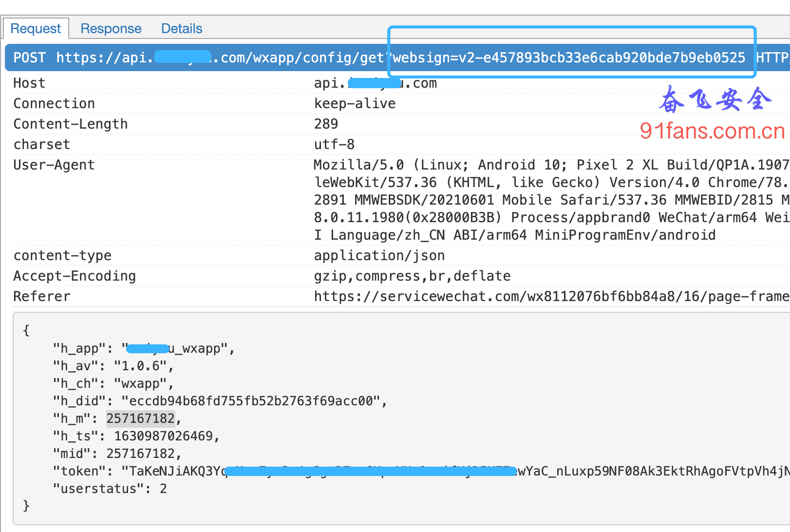Click the utf-8 charset value
Viewport: 790px width, 532px height.
pos(334,145)
